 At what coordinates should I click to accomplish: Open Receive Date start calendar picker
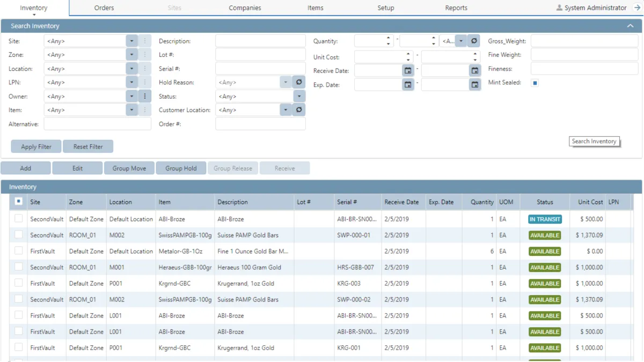(x=408, y=71)
